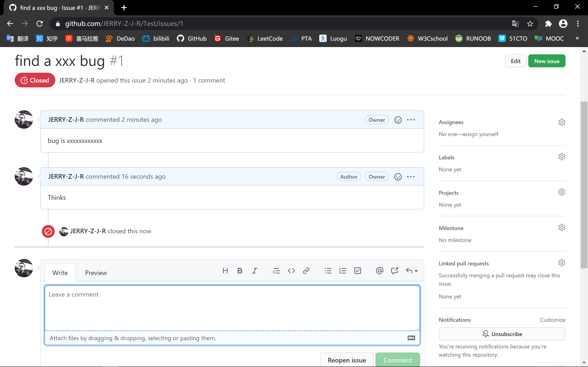Add a link using the link icon
The width and height of the screenshot is (588, 367).
coord(306,271)
